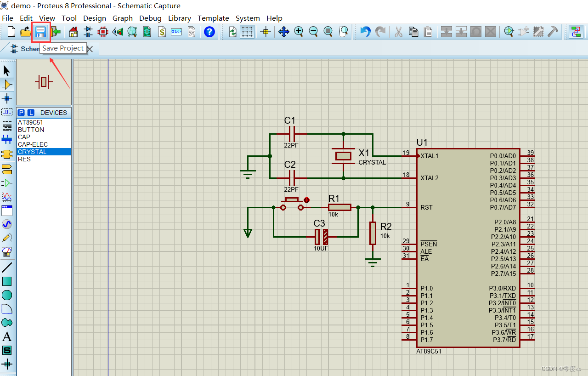Open a project with the folder icon

[x=26, y=32]
